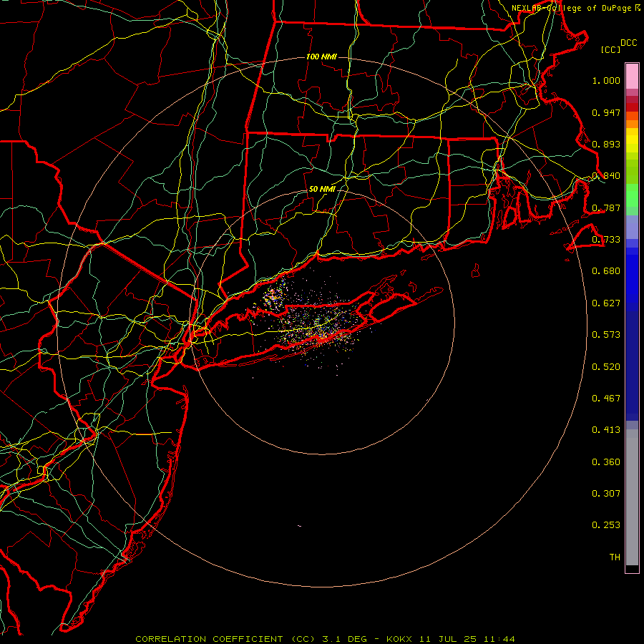Screen dimensions: 644x644
Task: Click the 0.787 scale value
Action: pyautogui.click(x=606, y=208)
